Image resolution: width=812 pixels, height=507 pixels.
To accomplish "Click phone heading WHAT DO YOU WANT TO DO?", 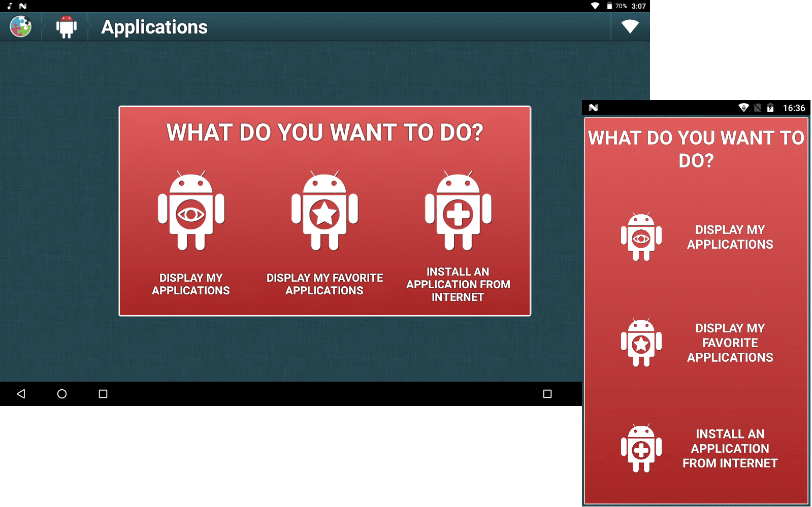I will (x=696, y=149).
